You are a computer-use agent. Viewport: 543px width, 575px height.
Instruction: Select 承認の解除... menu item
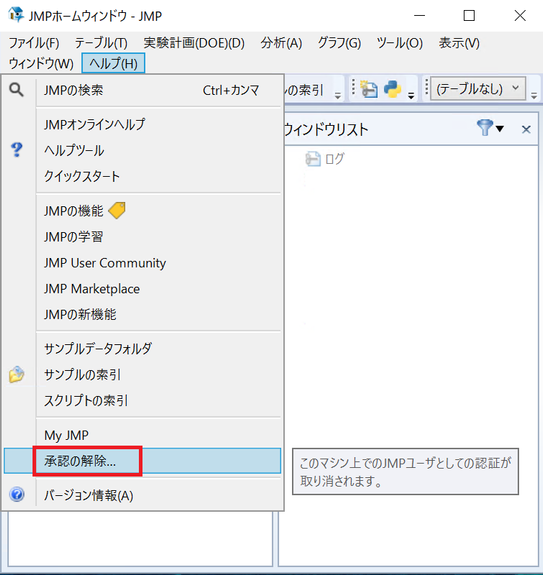(x=142, y=461)
